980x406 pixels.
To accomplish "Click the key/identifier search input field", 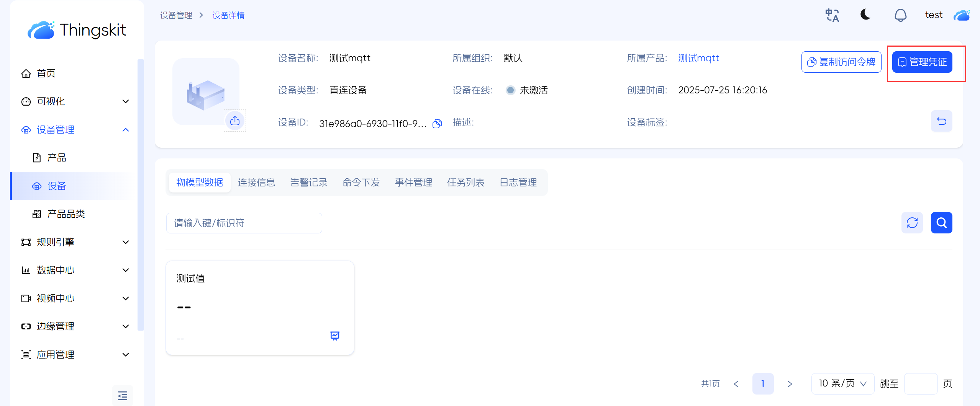I will point(244,223).
